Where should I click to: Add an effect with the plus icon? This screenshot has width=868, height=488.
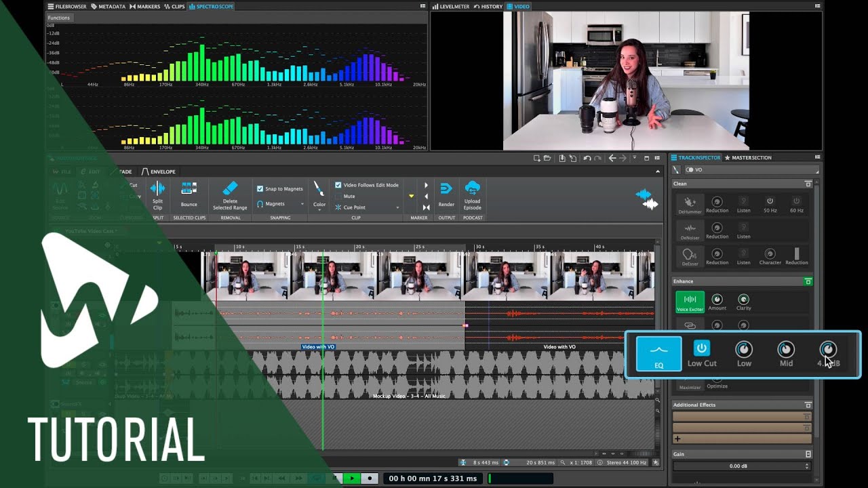pos(677,439)
